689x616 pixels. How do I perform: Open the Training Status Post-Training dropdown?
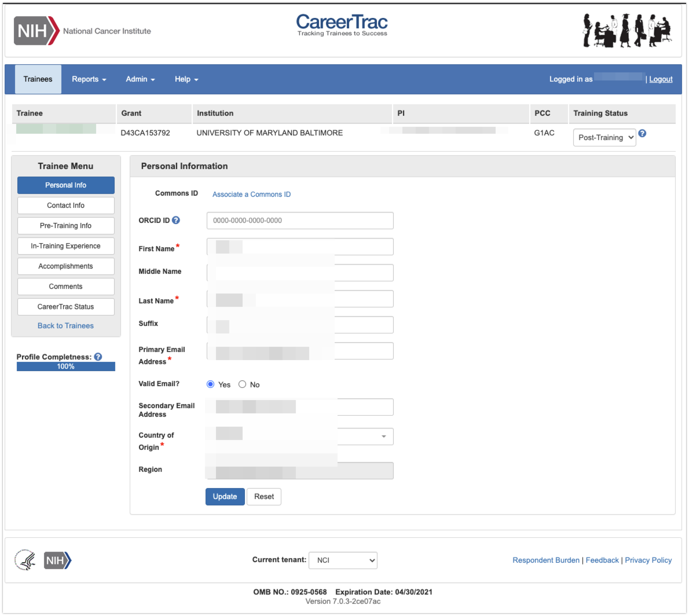click(x=604, y=137)
